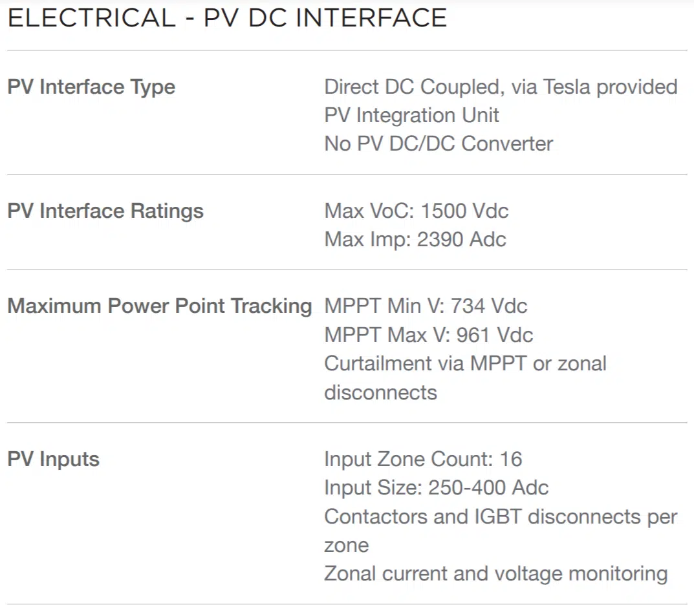The width and height of the screenshot is (694, 616).
Task: Click the Input Size: 250-400 Adc line
Action: click(x=436, y=487)
